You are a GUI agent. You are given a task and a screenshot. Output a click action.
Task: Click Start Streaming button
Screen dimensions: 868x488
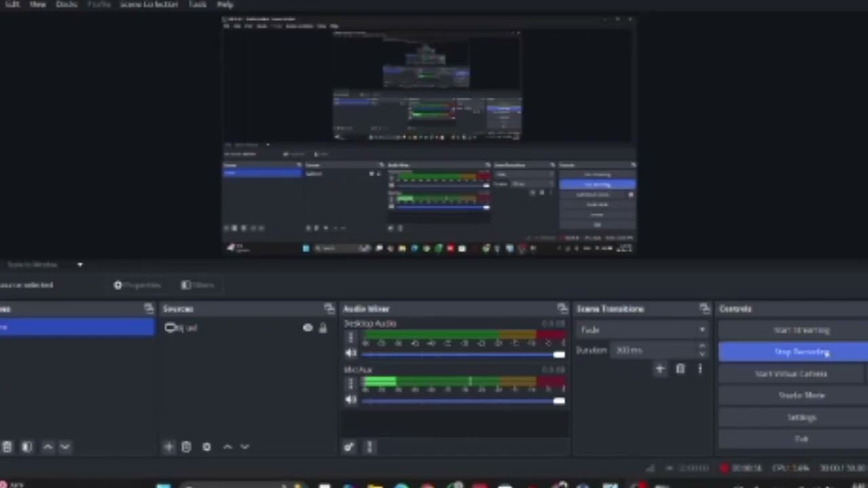[x=793, y=330]
